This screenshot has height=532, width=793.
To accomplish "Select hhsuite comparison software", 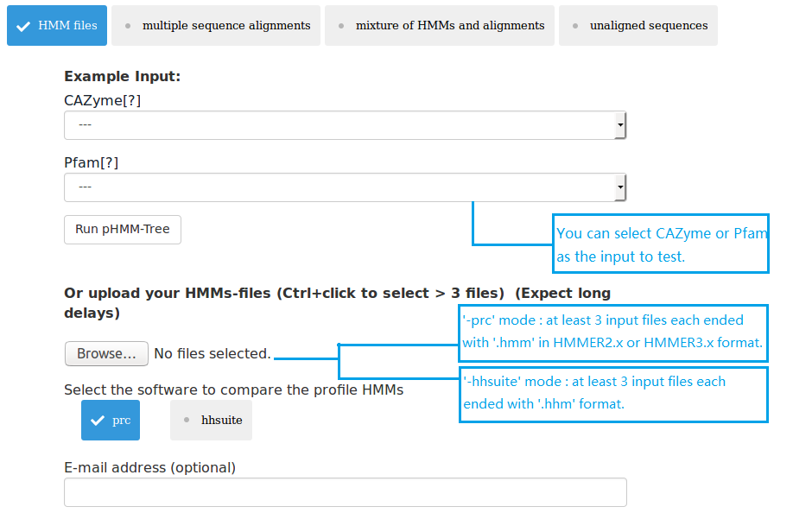I will [212, 421].
